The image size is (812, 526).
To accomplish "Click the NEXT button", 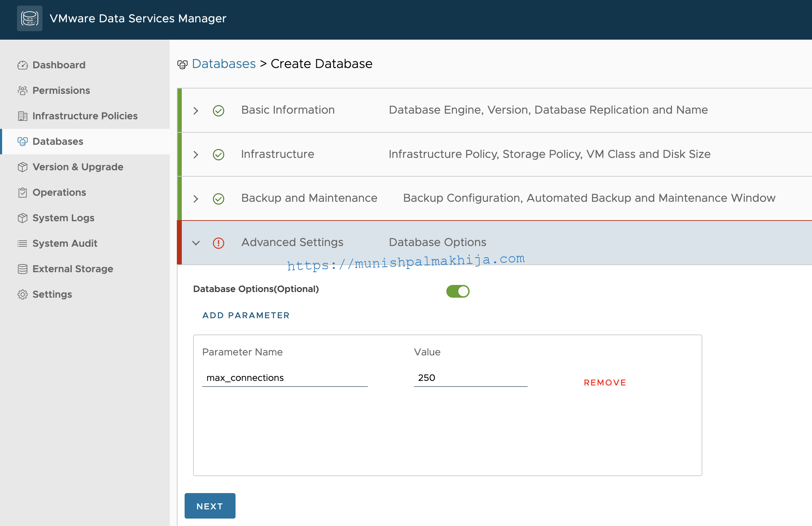I will point(210,506).
